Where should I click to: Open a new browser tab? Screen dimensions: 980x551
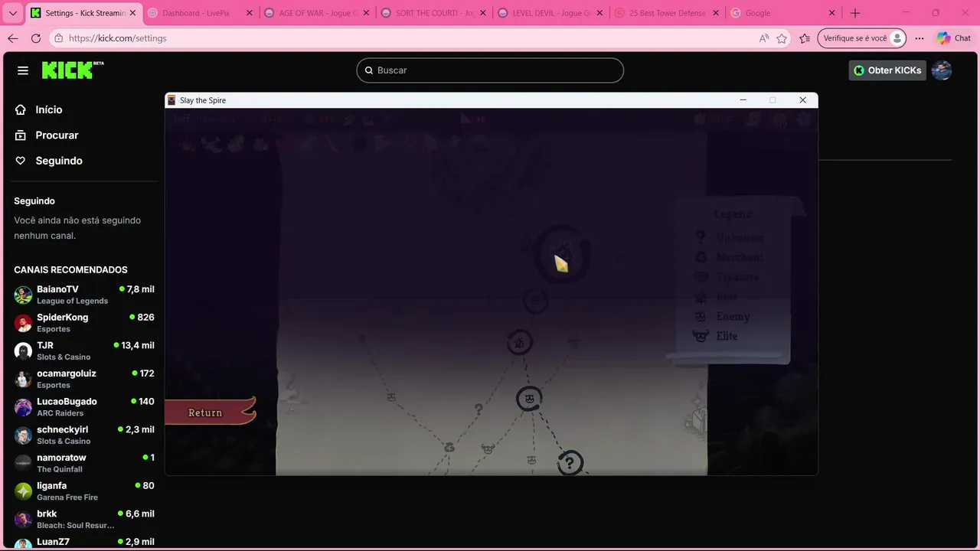click(x=855, y=13)
